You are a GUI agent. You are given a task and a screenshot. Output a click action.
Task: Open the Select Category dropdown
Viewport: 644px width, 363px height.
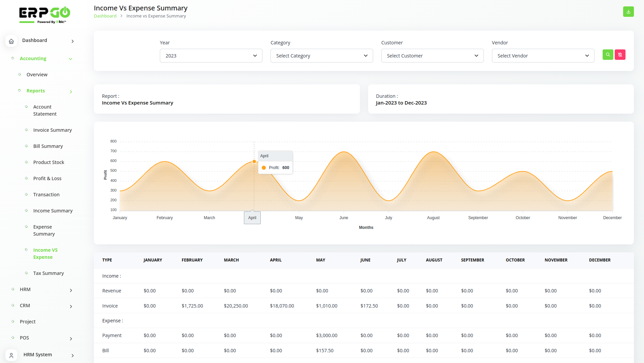(x=322, y=56)
